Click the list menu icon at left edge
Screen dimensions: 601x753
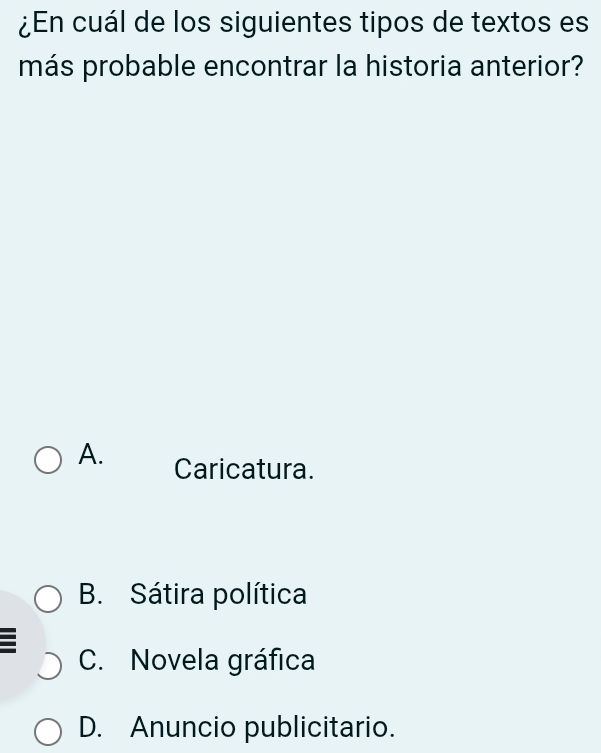(x=7, y=636)
